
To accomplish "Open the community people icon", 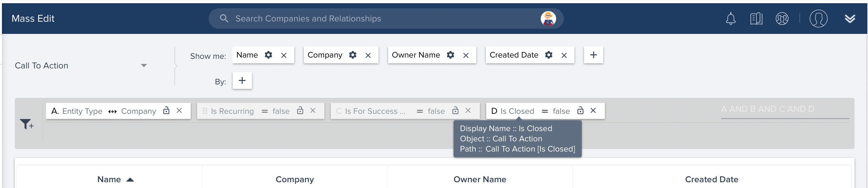I will click(782, 19).
